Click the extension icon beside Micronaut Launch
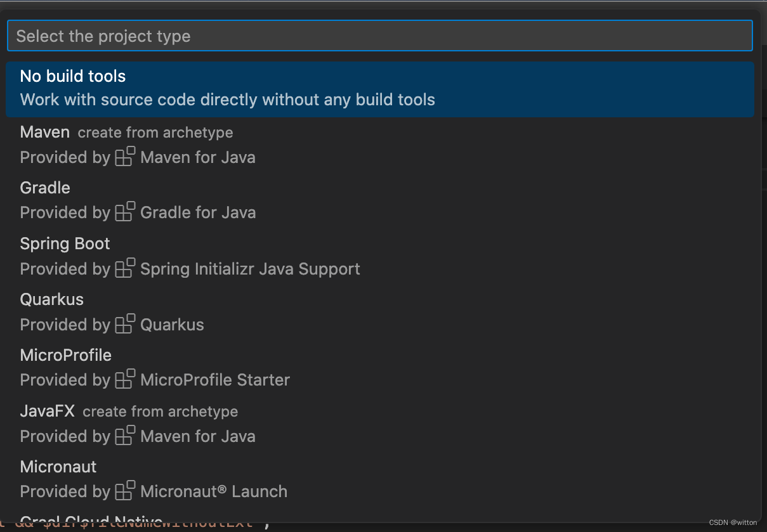The image size is (767, 532). (x=125, y=491)
